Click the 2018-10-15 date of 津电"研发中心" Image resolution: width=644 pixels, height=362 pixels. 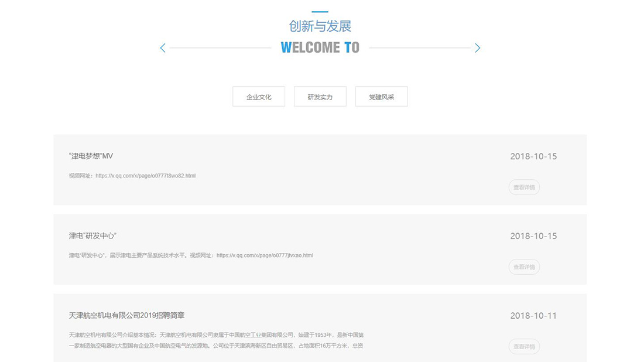click(x=533, y=236)
